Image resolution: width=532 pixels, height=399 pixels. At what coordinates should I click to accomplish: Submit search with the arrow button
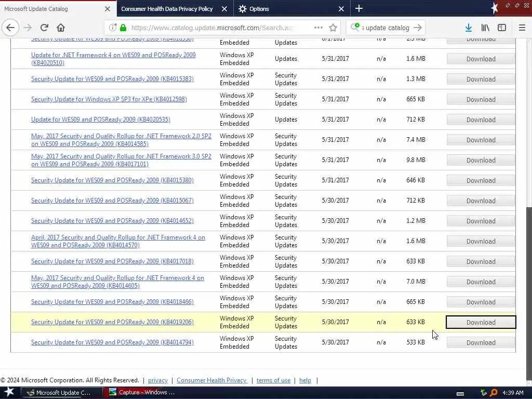418,28
